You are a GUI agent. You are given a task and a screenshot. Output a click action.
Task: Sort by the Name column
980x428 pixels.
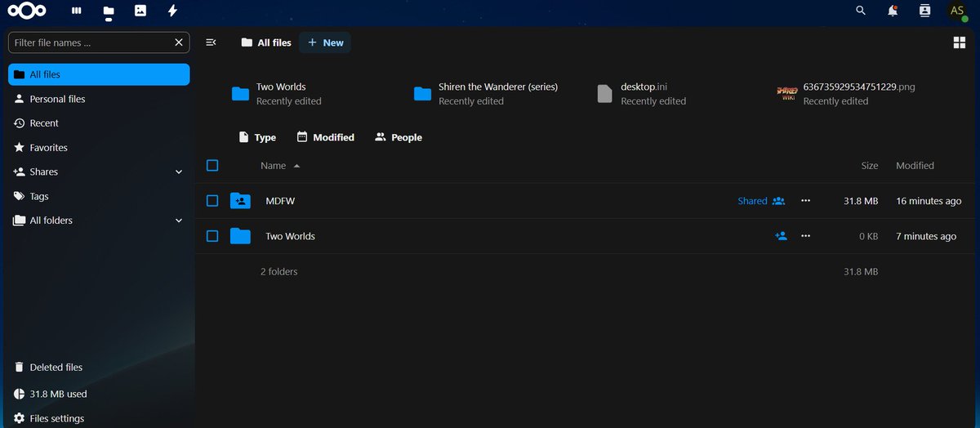click(280, 166)
